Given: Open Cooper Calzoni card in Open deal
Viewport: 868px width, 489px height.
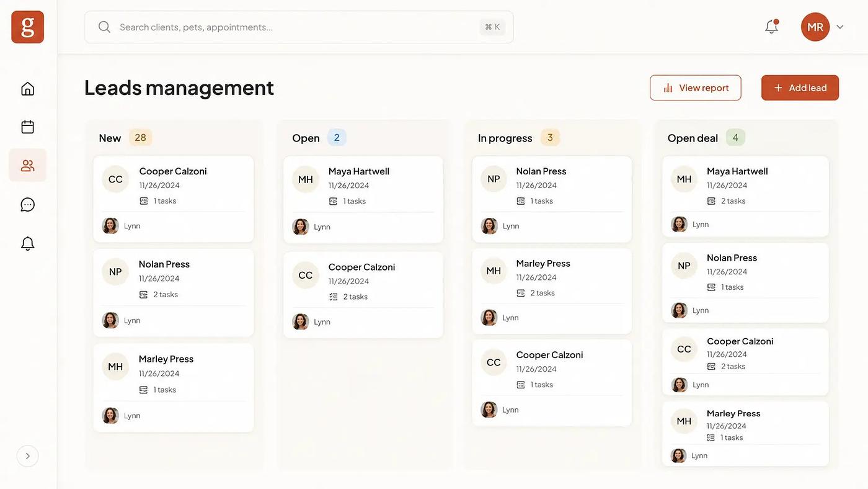Looking at the screenshot, I should point(745,362).
